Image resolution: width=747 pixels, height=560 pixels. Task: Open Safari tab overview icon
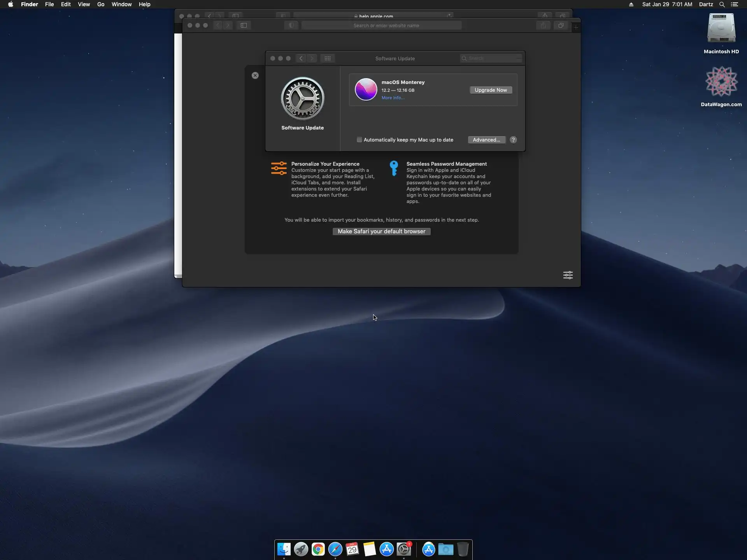pyautogui.click(x=561, y=26)
